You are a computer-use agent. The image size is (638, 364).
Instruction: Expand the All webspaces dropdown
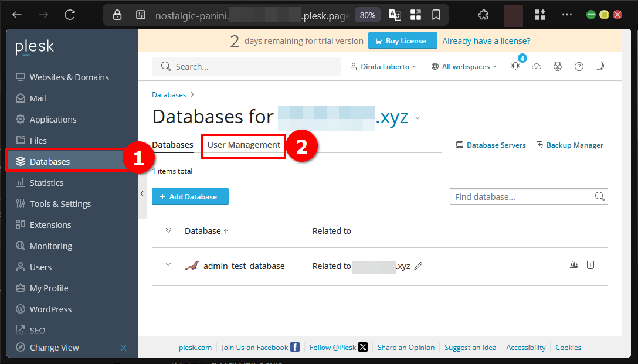pos(464,67)
